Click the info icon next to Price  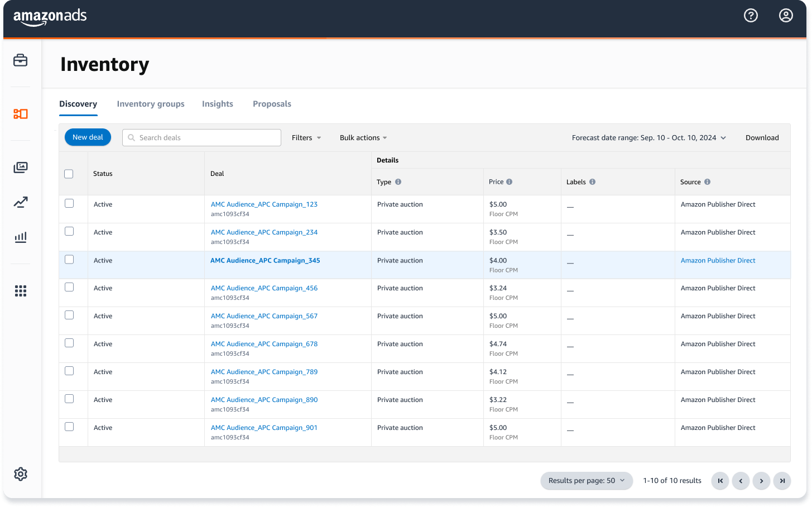[509, 182]
